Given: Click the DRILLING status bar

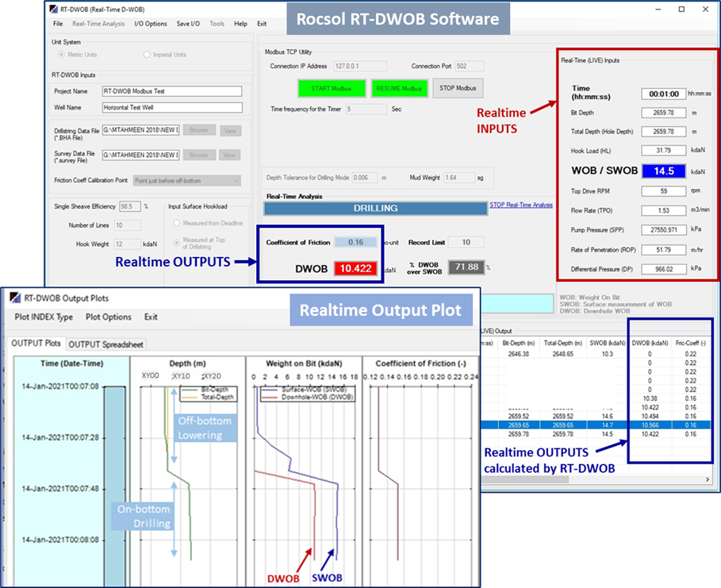Looking at the screenshot, I should [x=376, y=208].
